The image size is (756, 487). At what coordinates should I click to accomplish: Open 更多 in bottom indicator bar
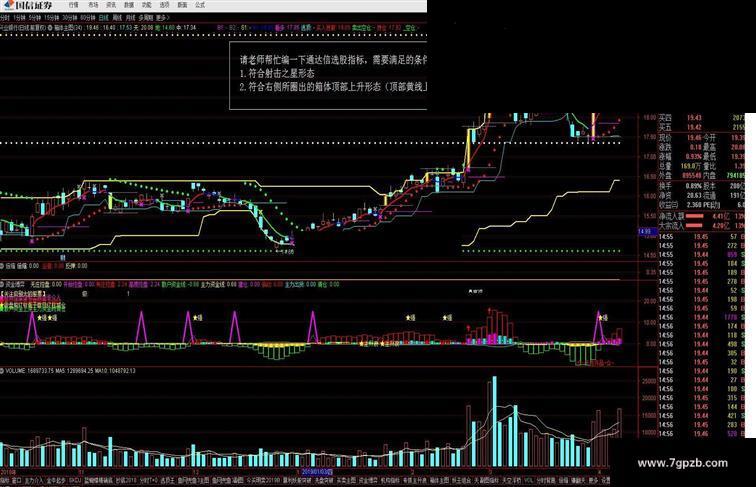(x=593, y=481)
